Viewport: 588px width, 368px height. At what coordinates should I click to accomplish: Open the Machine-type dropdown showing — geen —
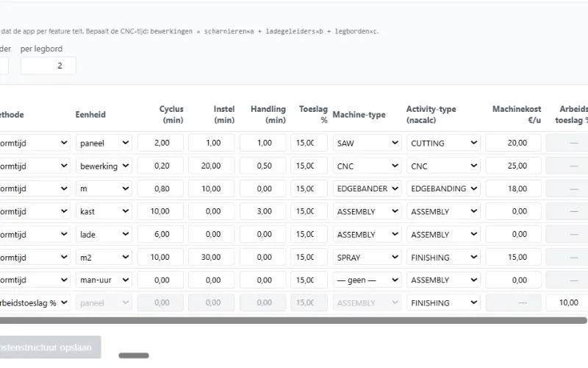367,280
